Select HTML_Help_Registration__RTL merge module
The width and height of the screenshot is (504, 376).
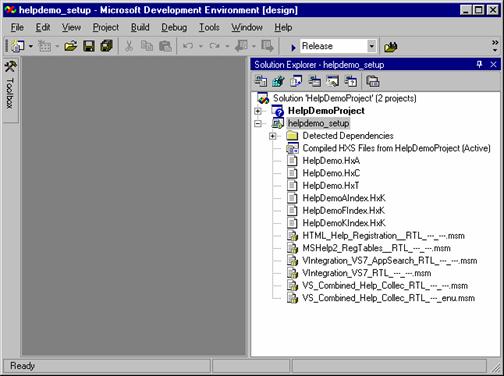pos(383,236)
